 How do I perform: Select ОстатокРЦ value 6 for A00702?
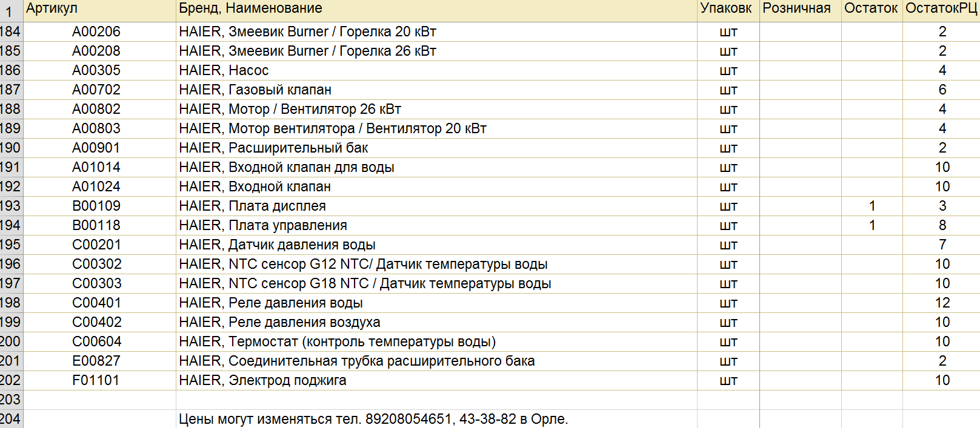point(941,90)
